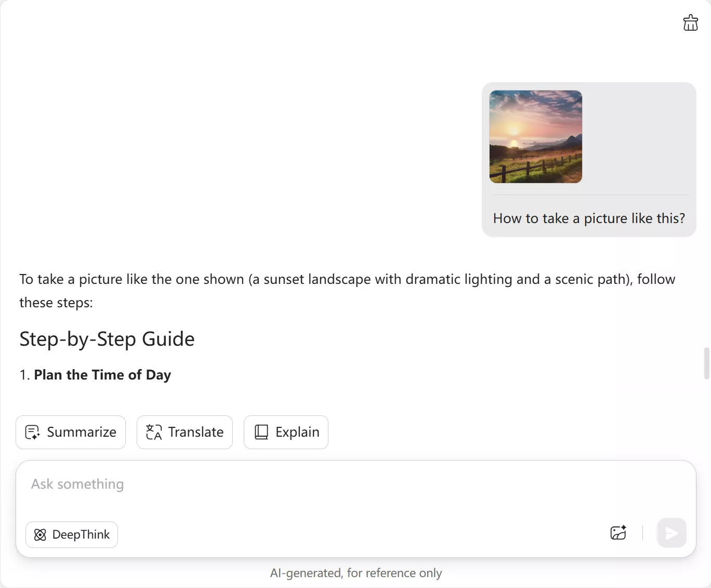Select the Explain quick action
The image size is (711, 588).
point(286,432)
